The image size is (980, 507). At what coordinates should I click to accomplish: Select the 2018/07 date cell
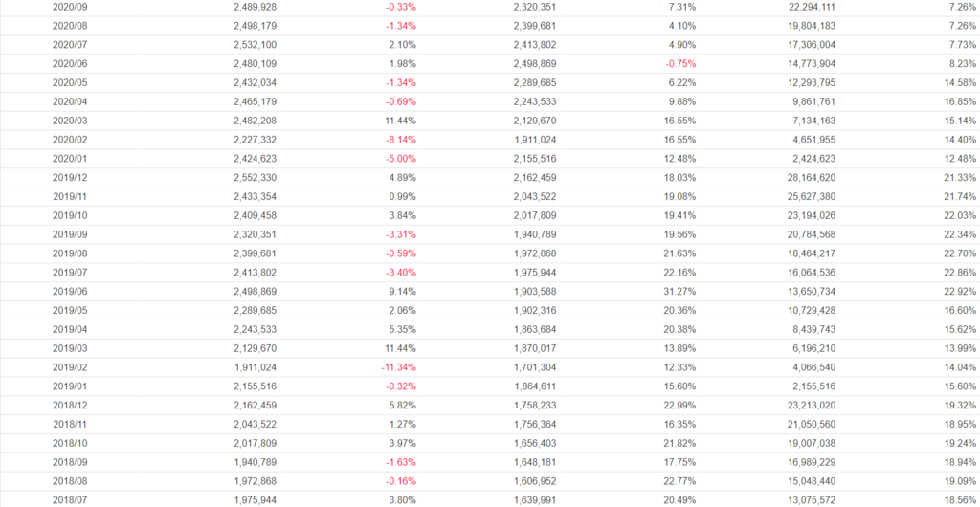(x=69, y=499)
